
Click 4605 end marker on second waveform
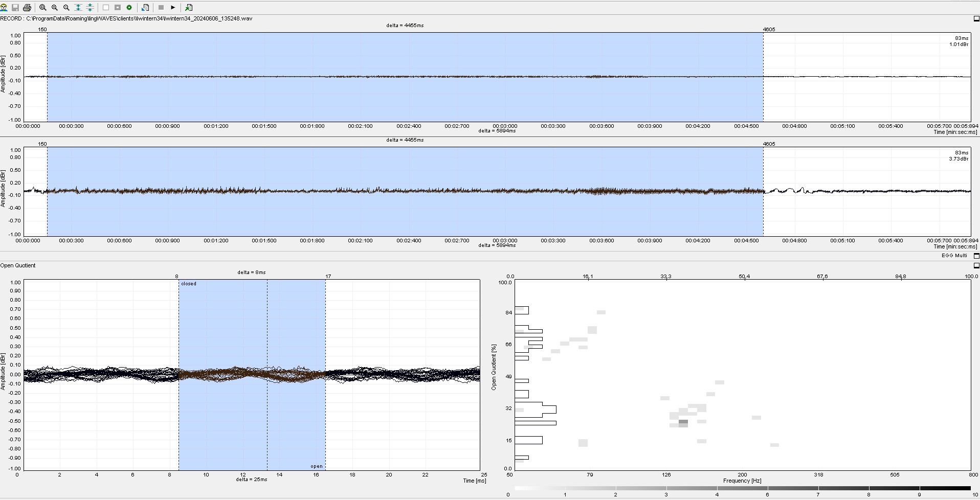769,144
